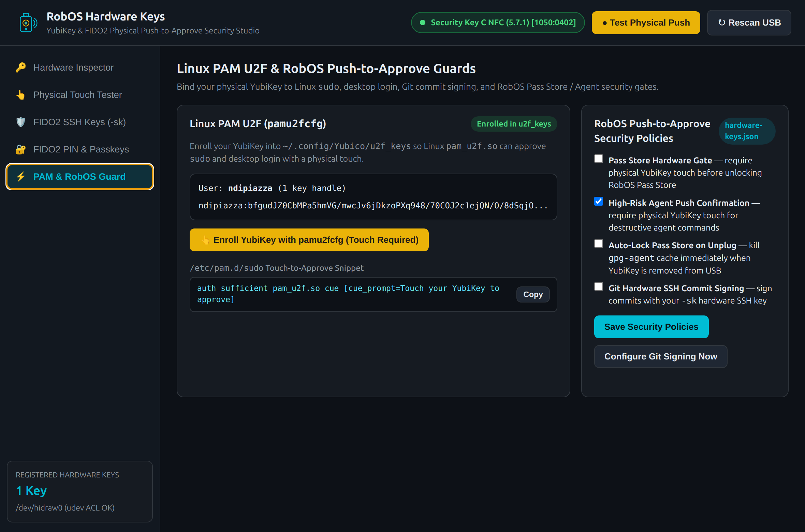Save Security Policies
The image size is (805, 532).
pyautogui.click(x=651, y=327)
